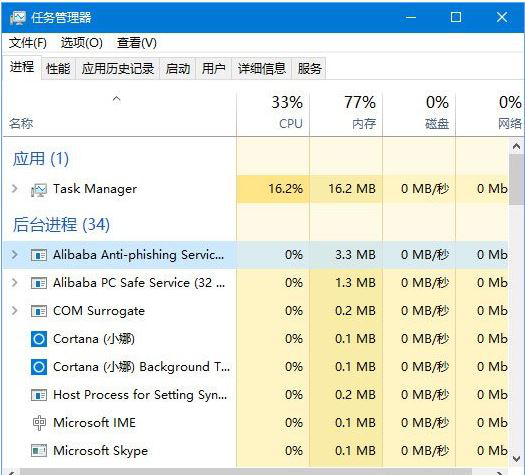Click the Task Manager process row icon
The image size is (525, 475).
click(x=39, y=189)
